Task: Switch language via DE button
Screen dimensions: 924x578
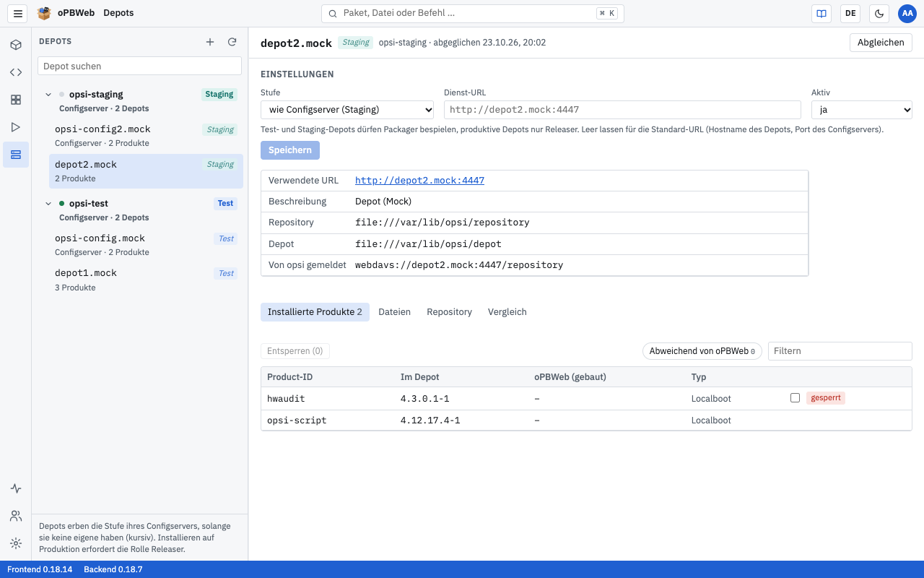Action: click(x=850, y=13)
